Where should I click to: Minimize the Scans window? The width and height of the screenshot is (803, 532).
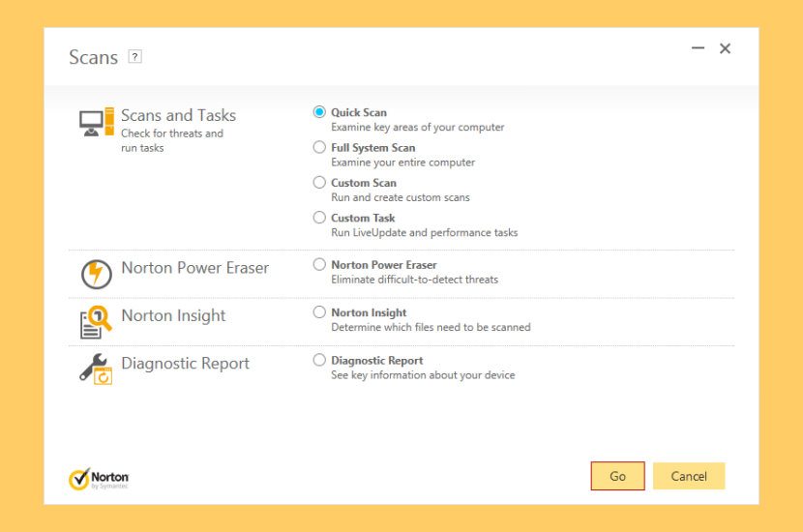click(x=698, y=48)
